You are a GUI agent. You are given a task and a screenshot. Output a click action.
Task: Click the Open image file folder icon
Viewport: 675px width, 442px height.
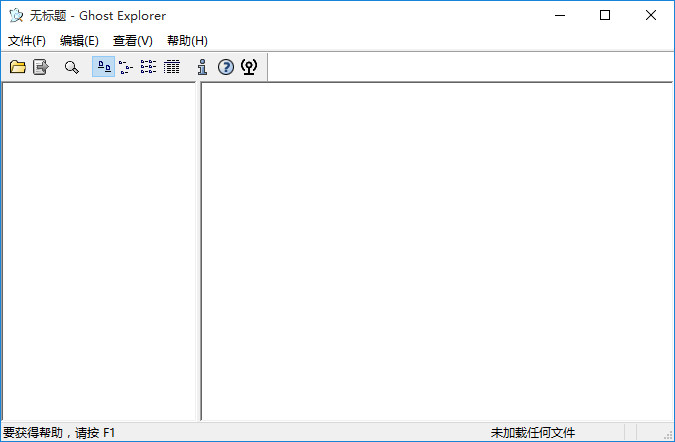pos(17,67)
